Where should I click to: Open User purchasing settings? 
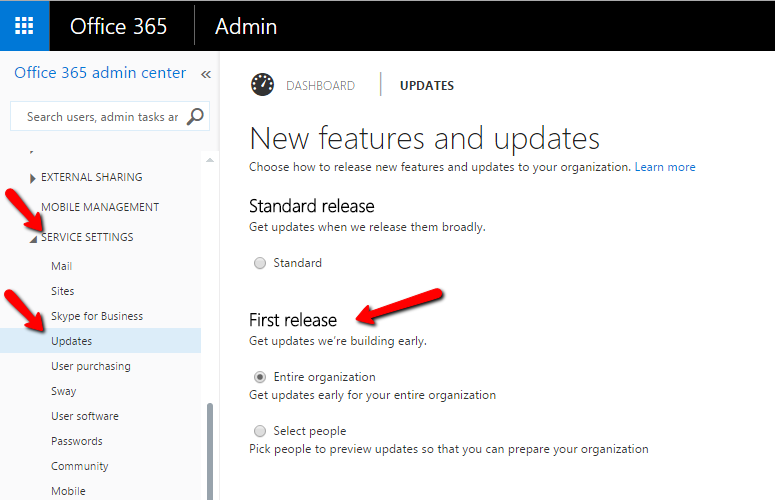click(x=91, y=366)
